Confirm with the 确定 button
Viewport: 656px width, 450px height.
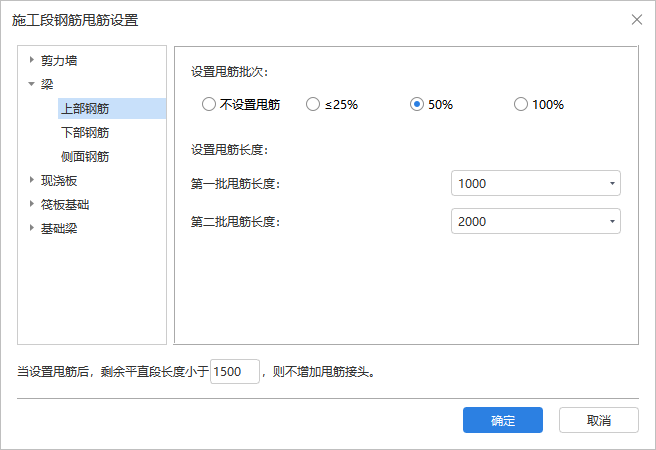pos(503,420)
